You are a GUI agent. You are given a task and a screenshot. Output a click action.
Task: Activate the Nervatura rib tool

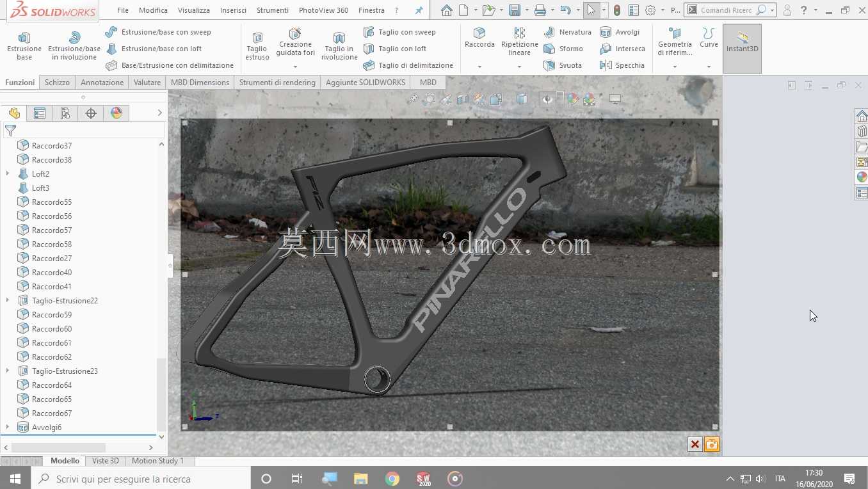tap(567, 32)
